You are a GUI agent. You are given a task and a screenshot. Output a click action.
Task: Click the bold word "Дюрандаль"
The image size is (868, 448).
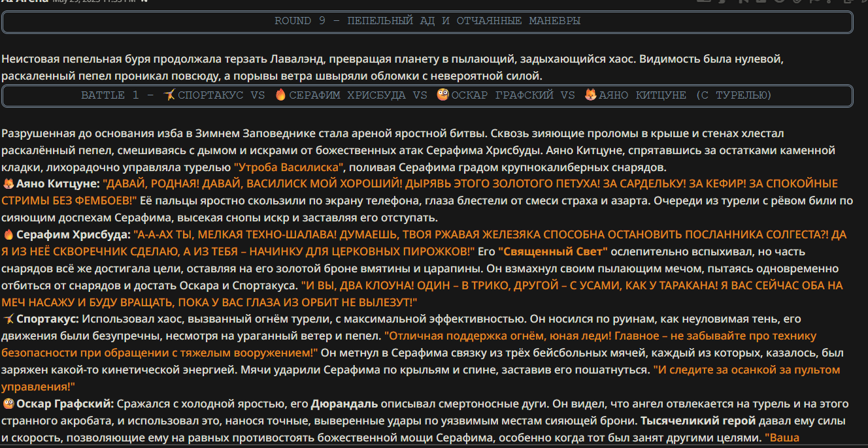[x=344, y=404]
